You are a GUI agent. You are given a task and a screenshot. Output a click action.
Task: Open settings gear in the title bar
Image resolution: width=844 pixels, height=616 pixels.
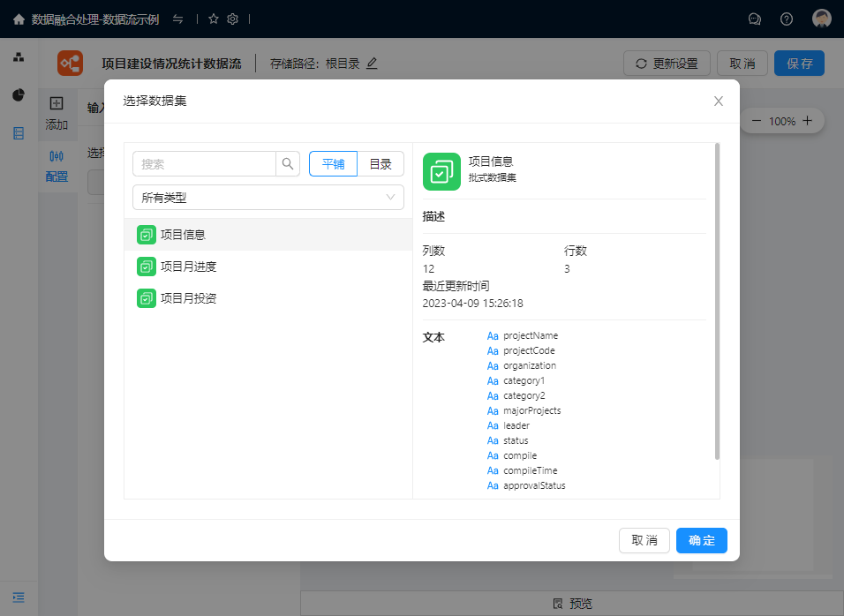(x=233, y=19)
